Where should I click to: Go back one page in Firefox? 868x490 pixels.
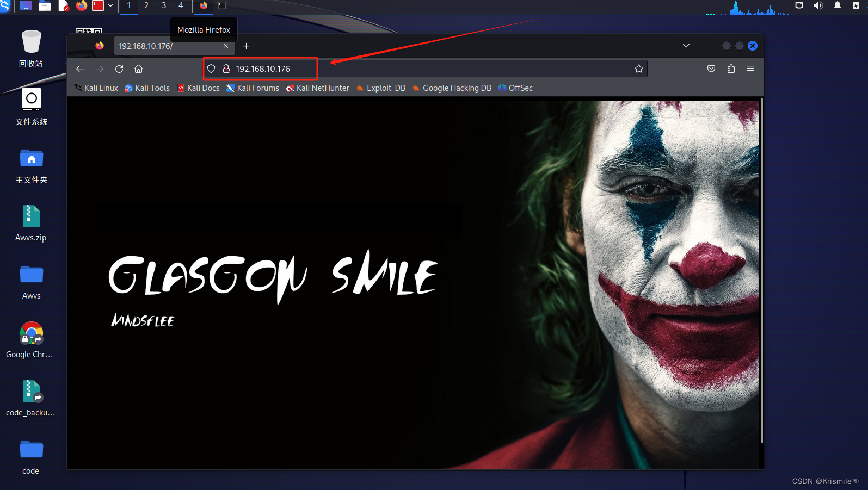tap(80, 69)
